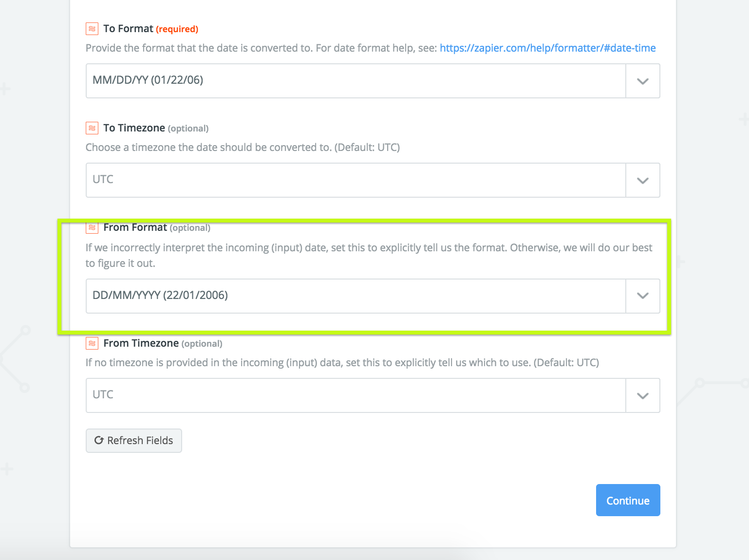Open the zapier.com formatter date-time help link
Viewport: 749px width, 560px height.
pos(547,48)
